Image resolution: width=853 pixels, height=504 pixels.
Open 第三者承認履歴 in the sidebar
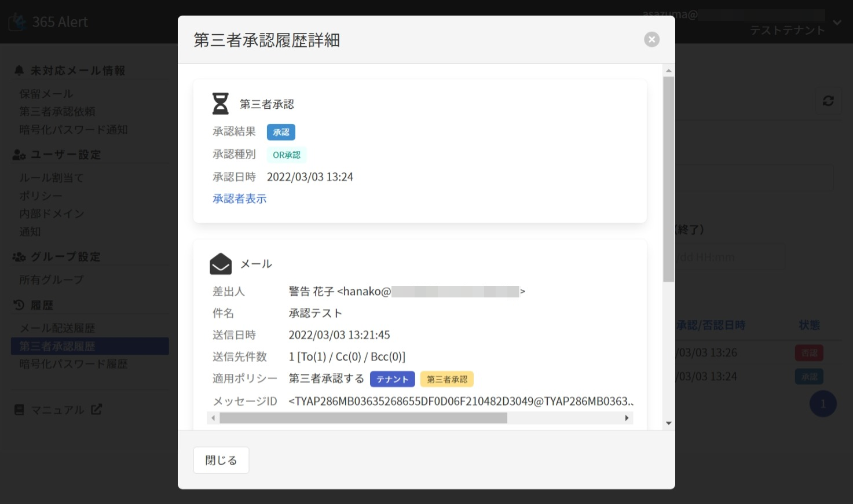tap(57, 346)
